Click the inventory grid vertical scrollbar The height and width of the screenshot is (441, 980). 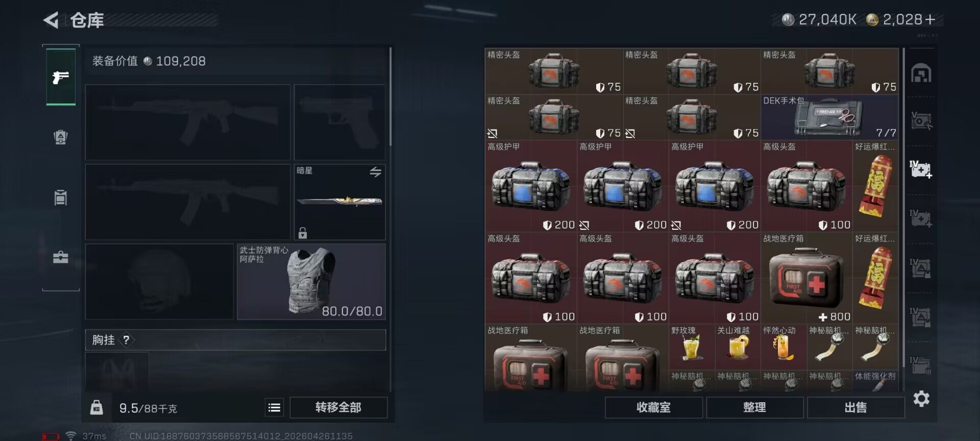point(903,219)
